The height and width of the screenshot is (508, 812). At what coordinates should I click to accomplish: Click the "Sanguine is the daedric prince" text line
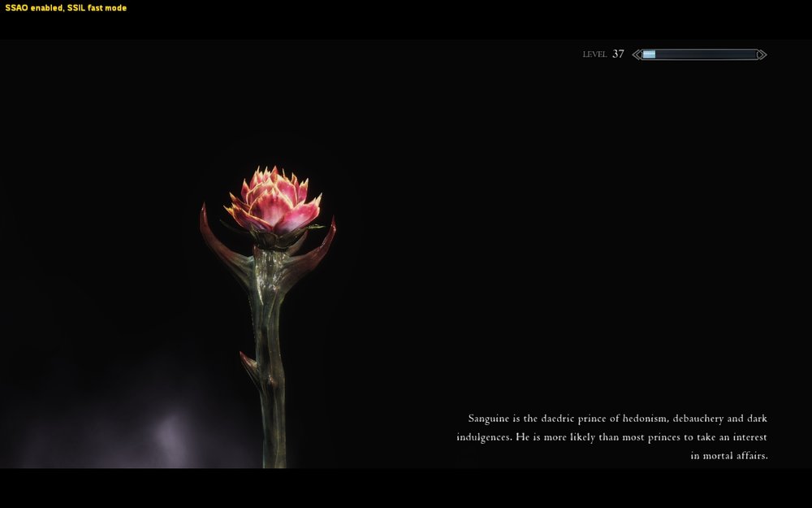[x=617, y=419]
